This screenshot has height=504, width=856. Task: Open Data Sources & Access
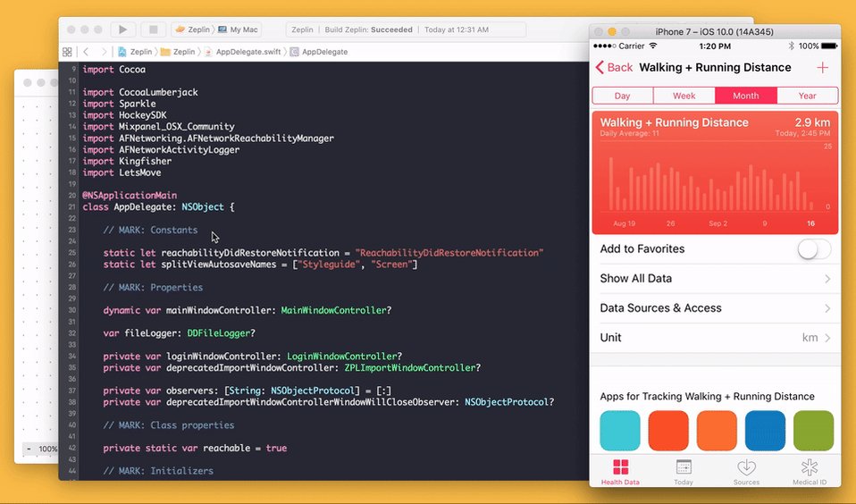pos(715,308)
